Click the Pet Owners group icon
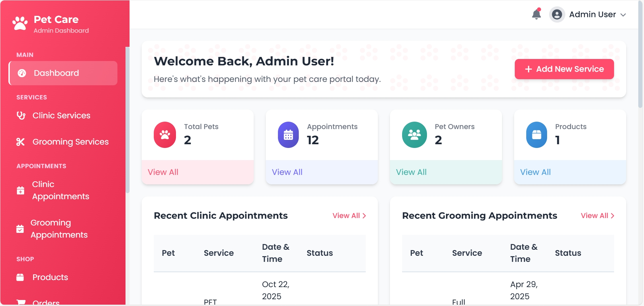The width and height of the screenshot is (644, 306). (x=415, y=135)
